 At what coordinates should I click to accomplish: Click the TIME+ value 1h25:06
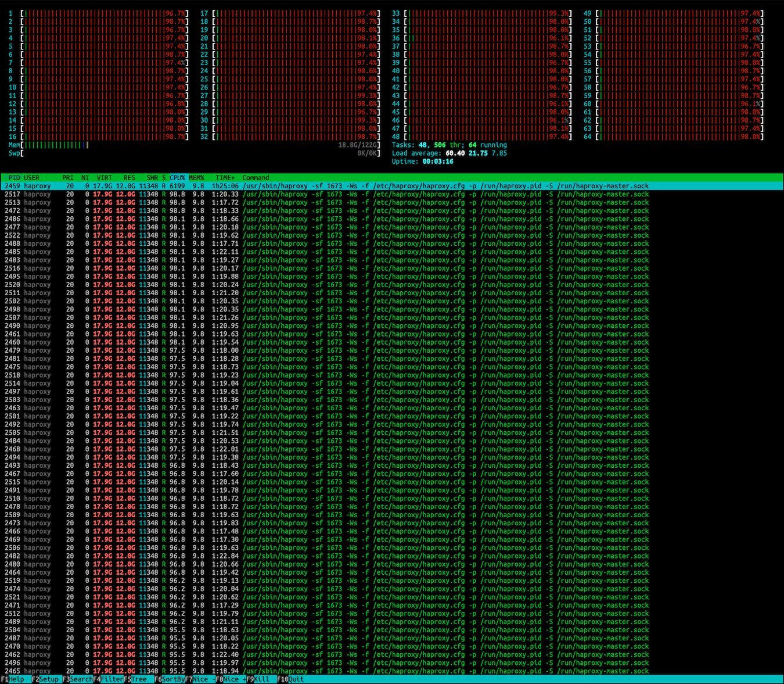(x=225, y=186)
